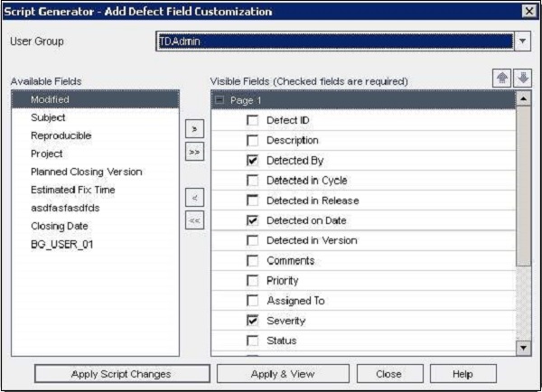Move selected field right with single arrow
542x392 pixels.
[195, 130]
